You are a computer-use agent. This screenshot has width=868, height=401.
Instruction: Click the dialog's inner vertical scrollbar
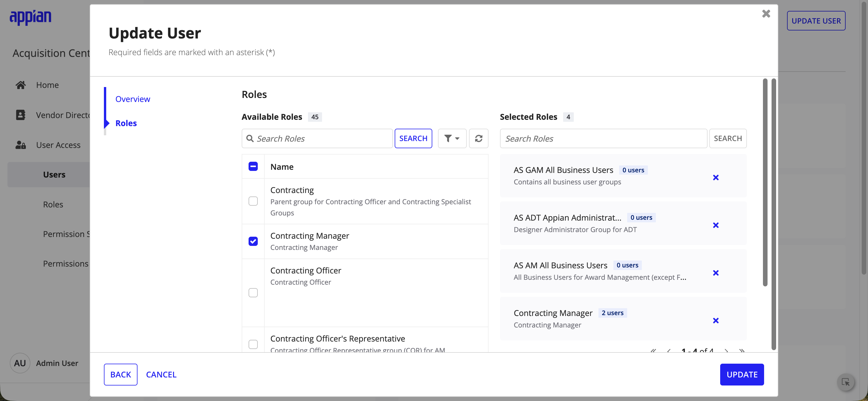765,182
